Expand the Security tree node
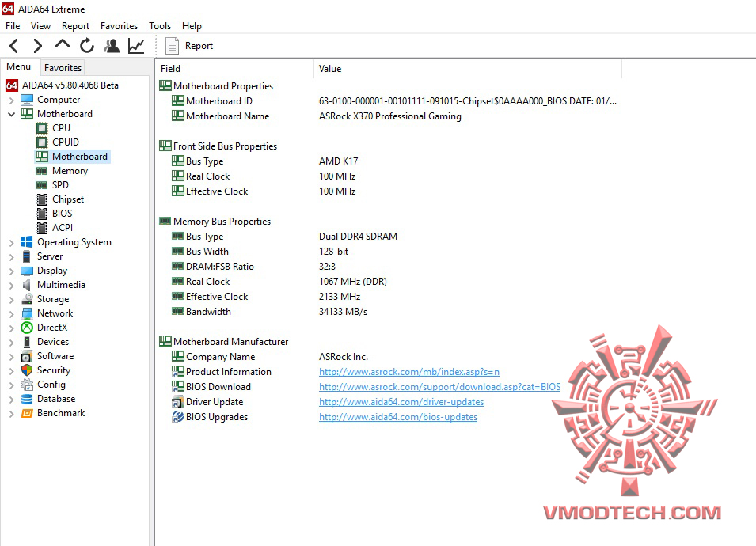 point(12,371)
